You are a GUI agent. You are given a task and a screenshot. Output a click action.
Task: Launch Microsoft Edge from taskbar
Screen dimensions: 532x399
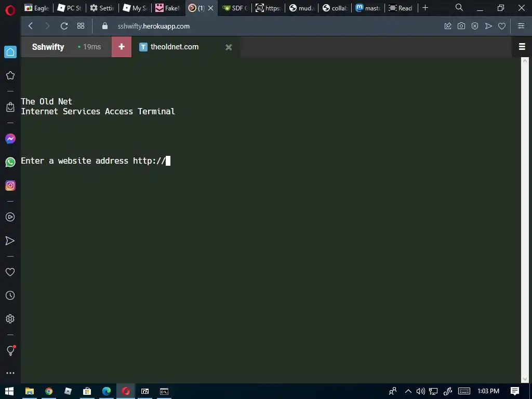coord(107,391)
